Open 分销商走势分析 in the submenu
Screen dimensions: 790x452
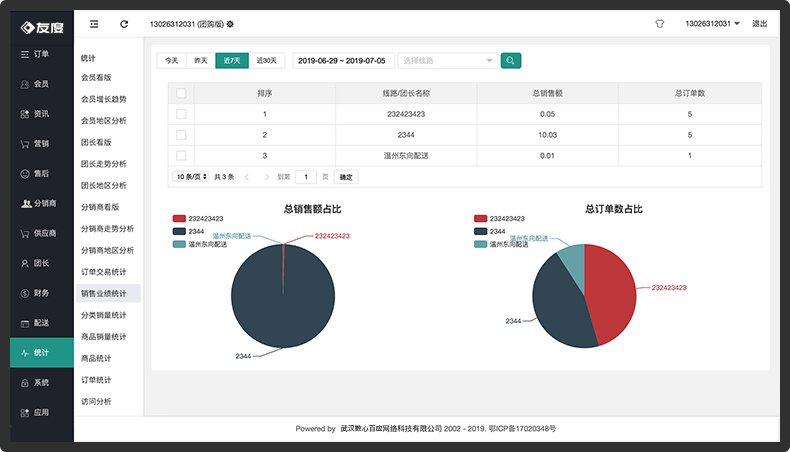[x=107, y=229]
